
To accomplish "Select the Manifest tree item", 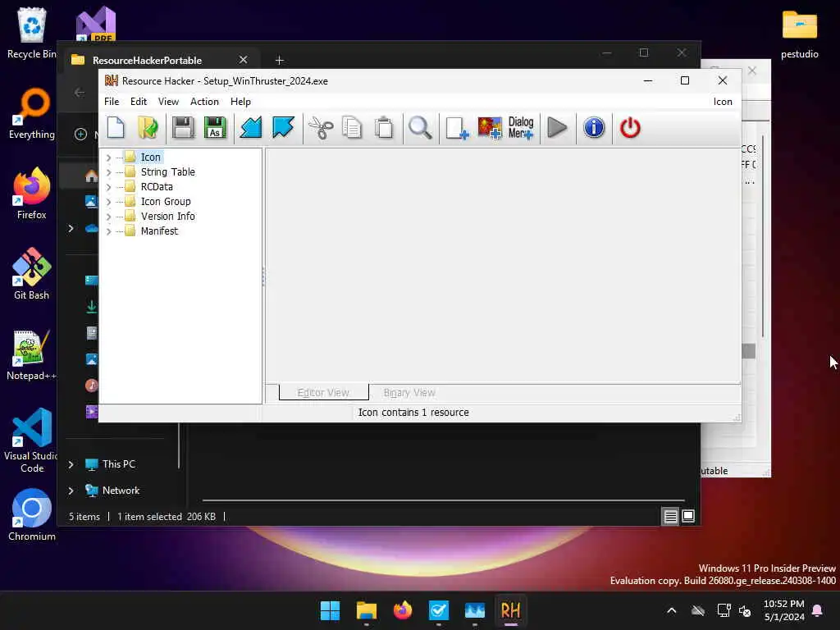I will coord(159,231).
